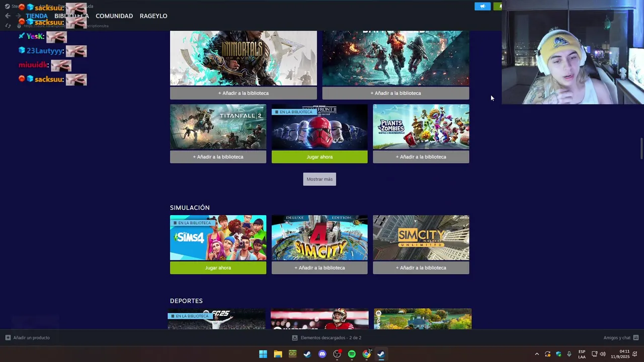The image size is (644, 362).
Task: Open Amigos y chat text link
Action: tap(617, 338)
